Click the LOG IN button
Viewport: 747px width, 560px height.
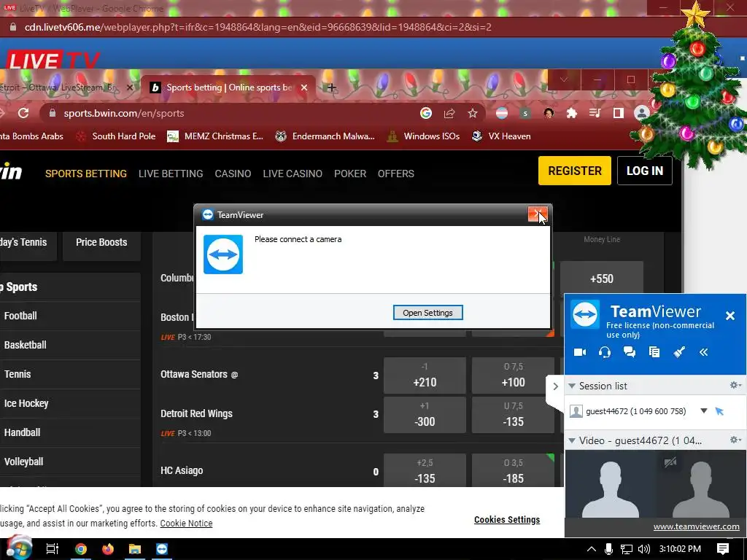pyautogui.click(x=645, y=171)
